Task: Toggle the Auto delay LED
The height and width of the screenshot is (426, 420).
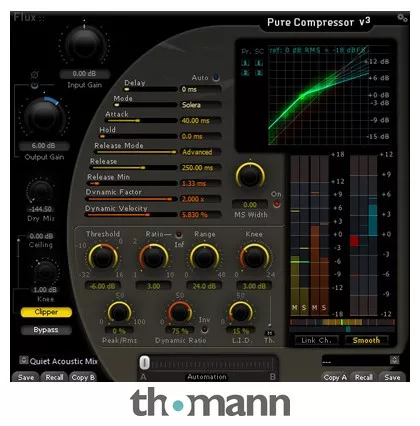Action: pyautogui.click(x=216, y=77)
